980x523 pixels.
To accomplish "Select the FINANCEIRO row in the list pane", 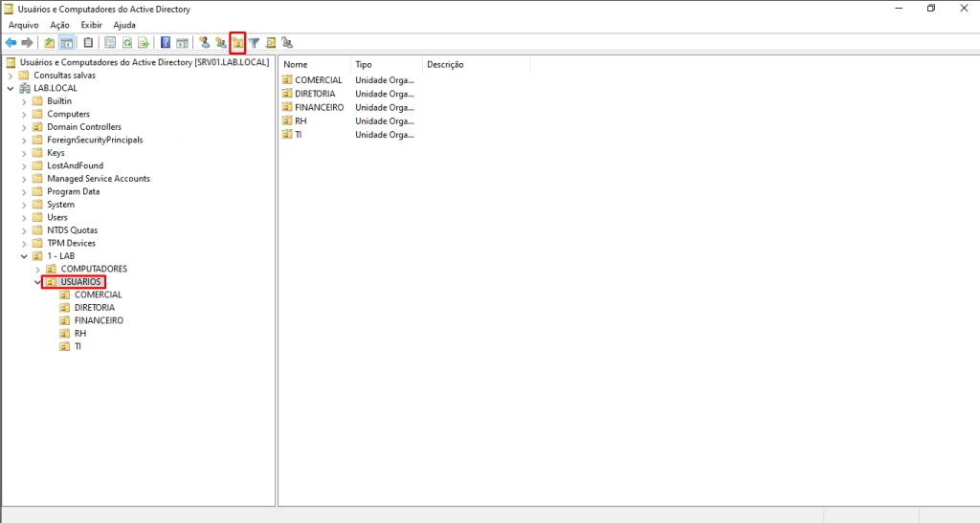I will [347, 107].
